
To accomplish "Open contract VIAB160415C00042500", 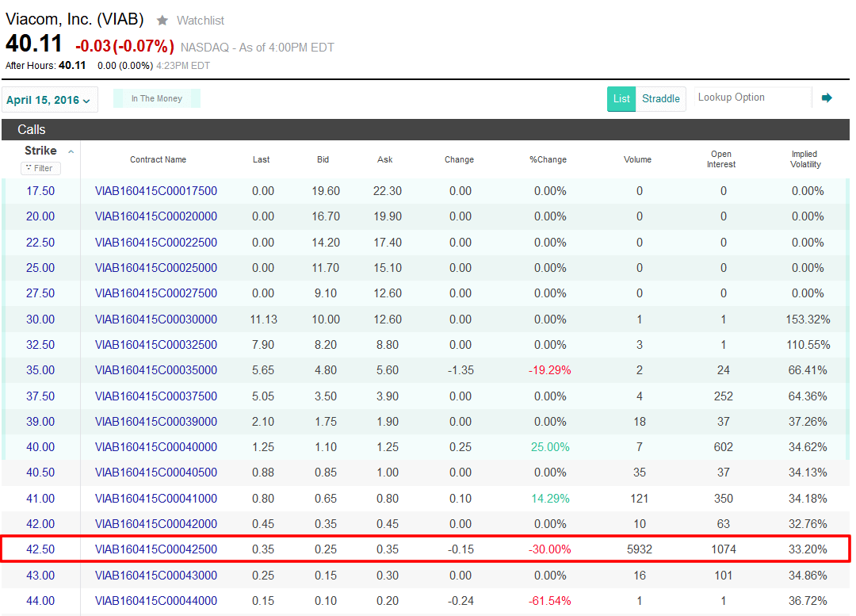I will (x=156, y=549).
